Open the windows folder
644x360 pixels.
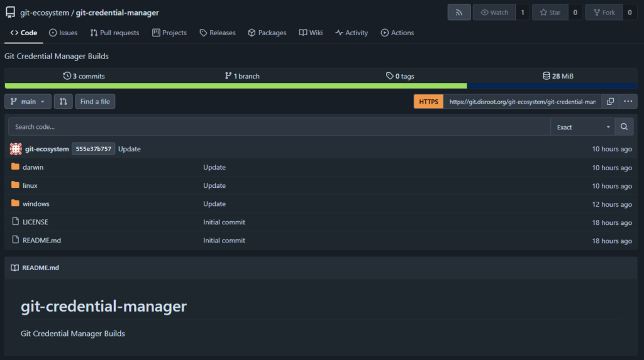coord(36,204)
